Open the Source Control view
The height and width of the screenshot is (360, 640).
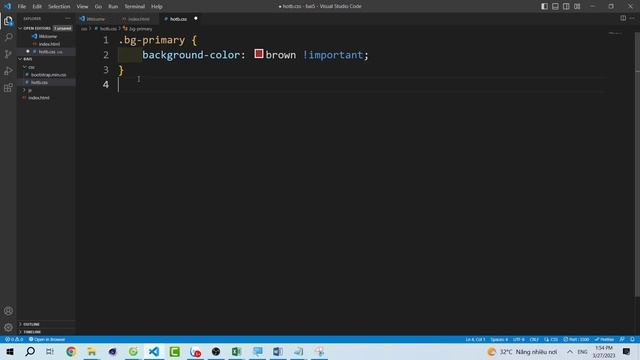[x=8, y=54]
